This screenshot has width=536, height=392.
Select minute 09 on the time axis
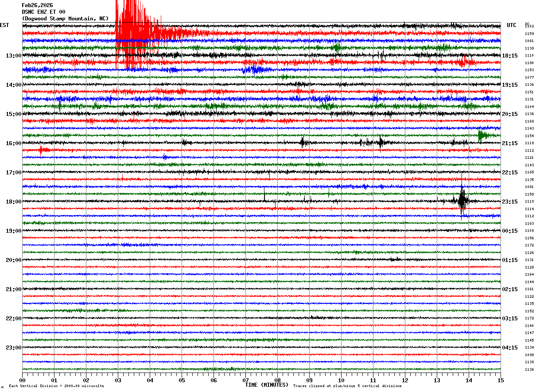(x=309, y=380)
